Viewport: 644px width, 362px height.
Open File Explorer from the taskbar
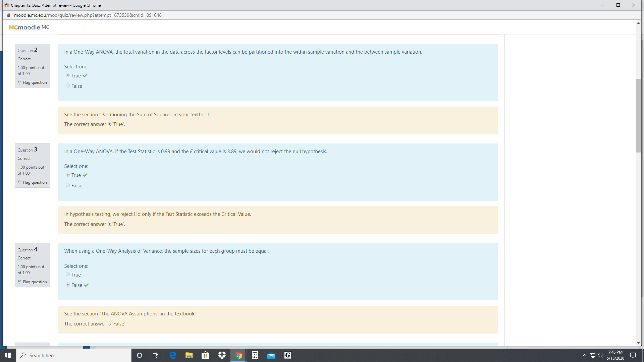(x=189, y=355)
